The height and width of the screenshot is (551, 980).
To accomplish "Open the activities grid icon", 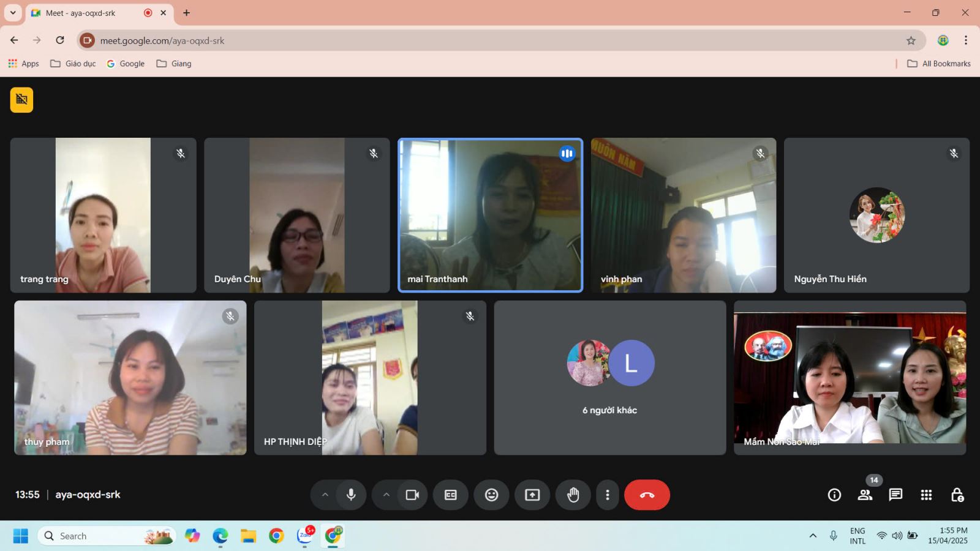I will [x=926, y=495].
